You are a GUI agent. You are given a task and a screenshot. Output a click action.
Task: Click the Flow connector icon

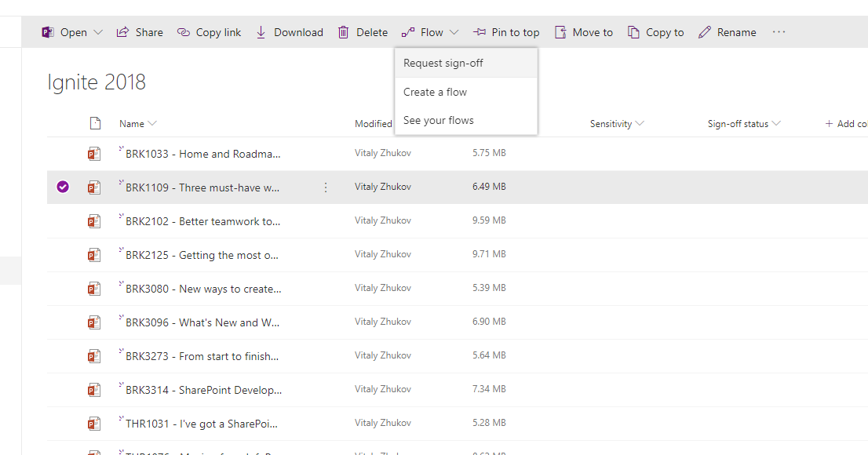click(x=408, y=32)
